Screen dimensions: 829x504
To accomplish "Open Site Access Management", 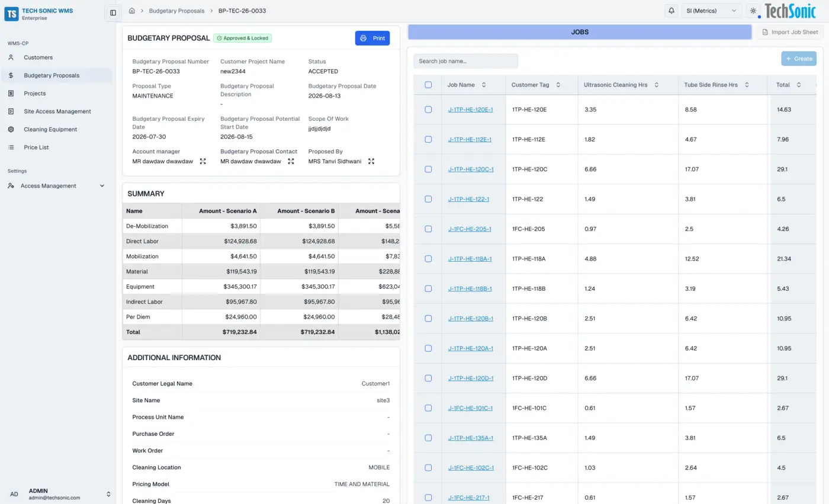I will 56,111.
